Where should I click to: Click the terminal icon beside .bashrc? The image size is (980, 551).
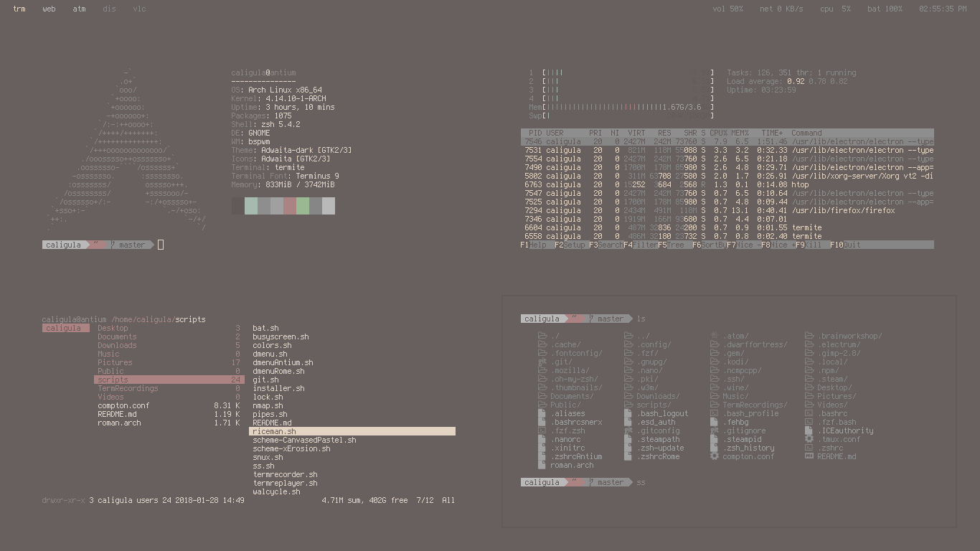[809, 413]
